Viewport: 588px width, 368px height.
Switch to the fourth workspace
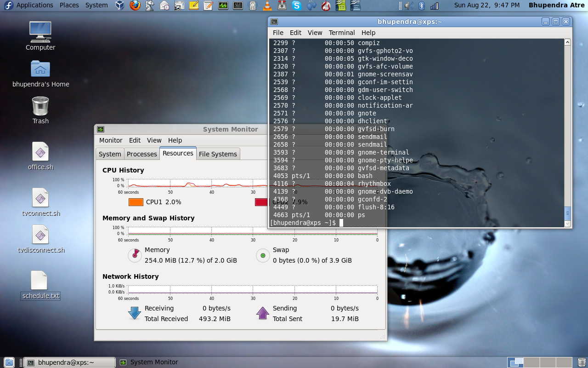pyautogui.click(x=563, y=362)
